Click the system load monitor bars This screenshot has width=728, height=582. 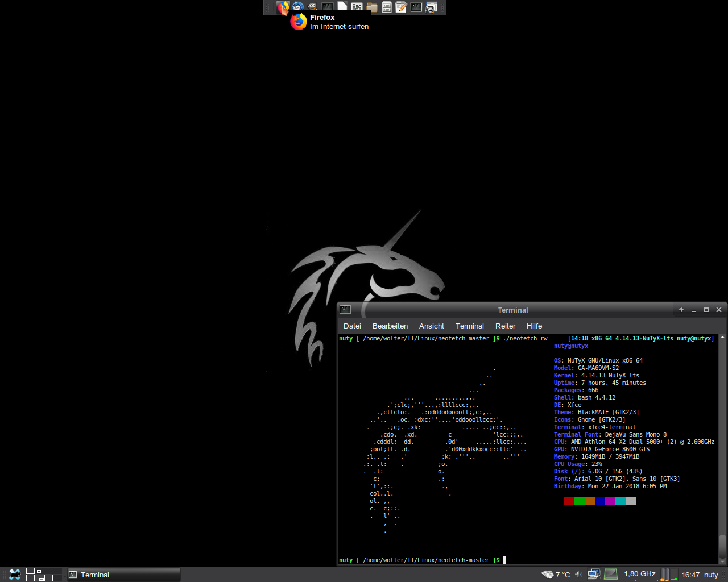pyautogui.click(x=669, y=575)
